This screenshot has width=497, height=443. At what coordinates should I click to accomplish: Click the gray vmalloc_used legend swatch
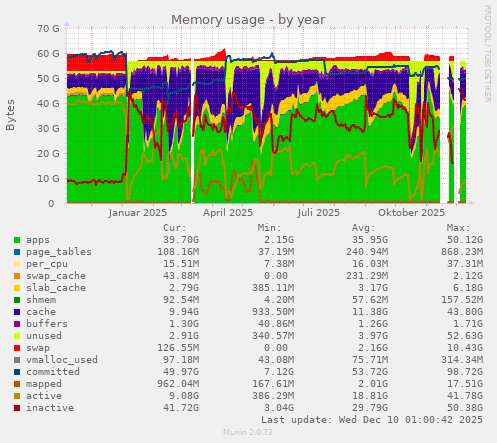click(17, 360)
